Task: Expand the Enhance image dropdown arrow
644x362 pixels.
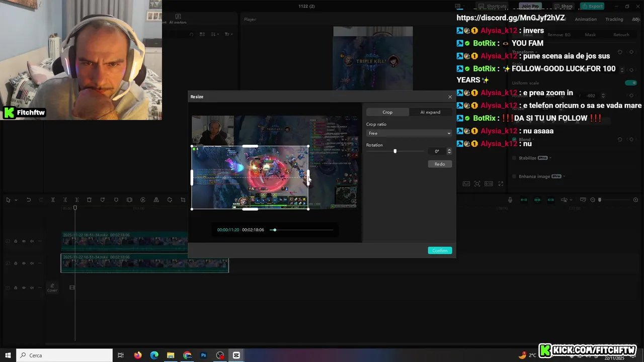Action: pyautogui.click(x=565, y=176)
